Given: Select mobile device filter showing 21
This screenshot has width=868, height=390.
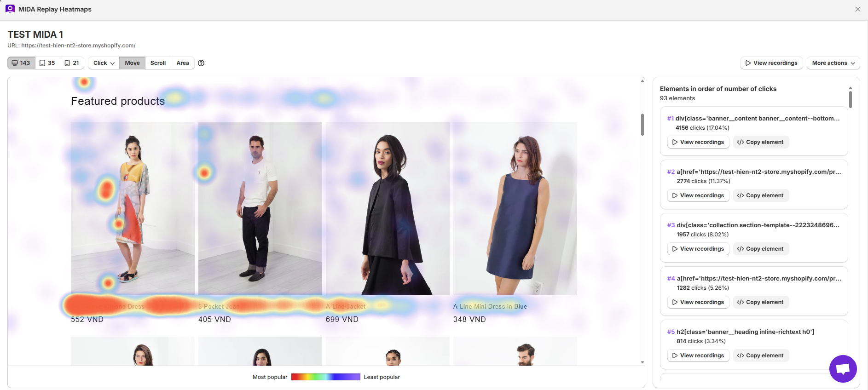Looking at the screenshot, I should tap(72, 63).
